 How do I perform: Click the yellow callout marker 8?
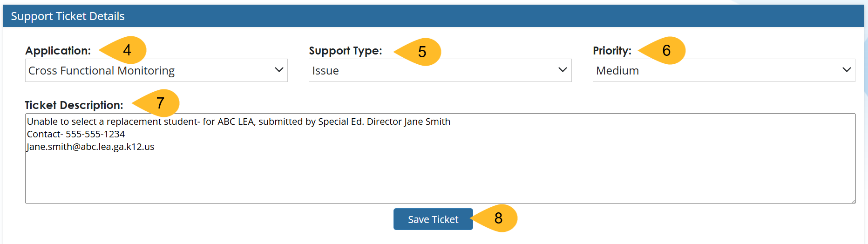[x=498, y=218]
